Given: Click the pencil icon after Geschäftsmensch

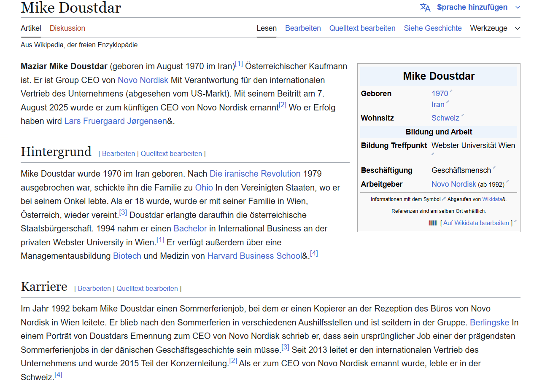Looking at the screenshot, I should [494, 168].
